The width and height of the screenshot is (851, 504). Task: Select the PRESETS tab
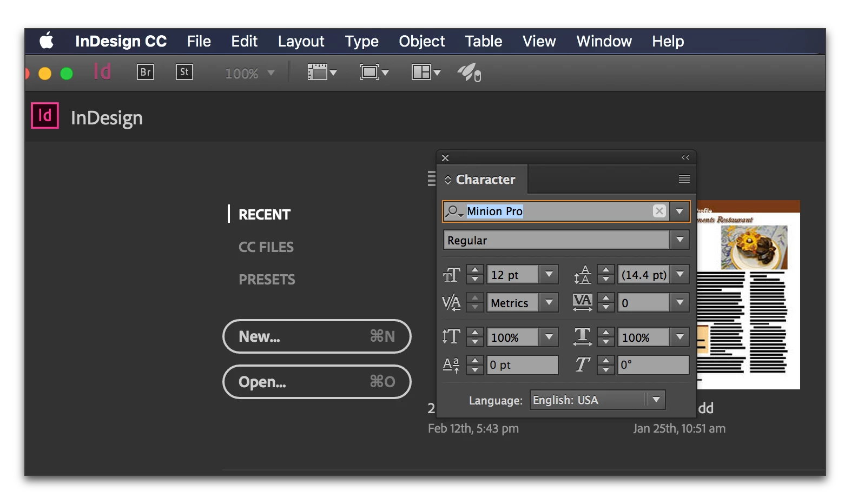tap(267, 280)
